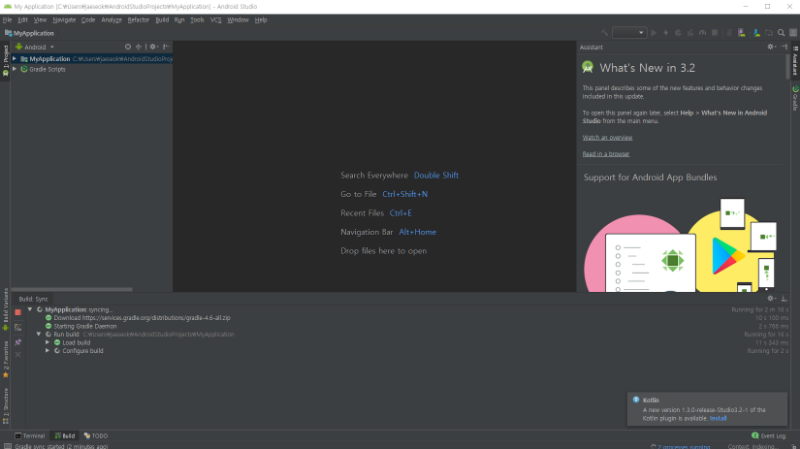The width and height of the screenshot is (800, 449).
Task: Collapse the Run build node
Action: [38, 334]
